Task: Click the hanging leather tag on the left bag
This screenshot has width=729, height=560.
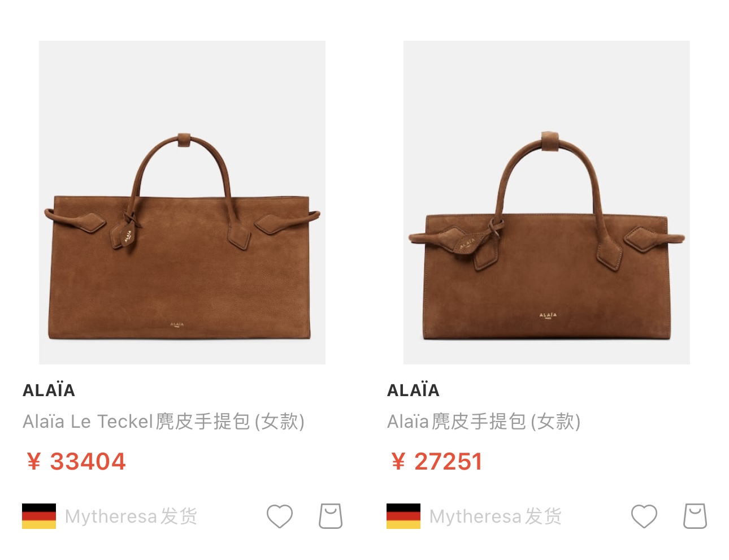Action: click(128, 235)
